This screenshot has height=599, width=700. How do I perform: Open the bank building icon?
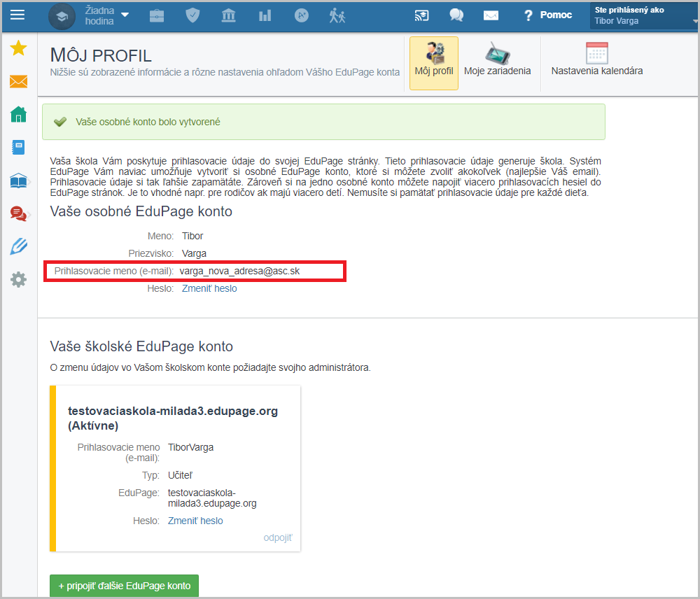point(229,16)
